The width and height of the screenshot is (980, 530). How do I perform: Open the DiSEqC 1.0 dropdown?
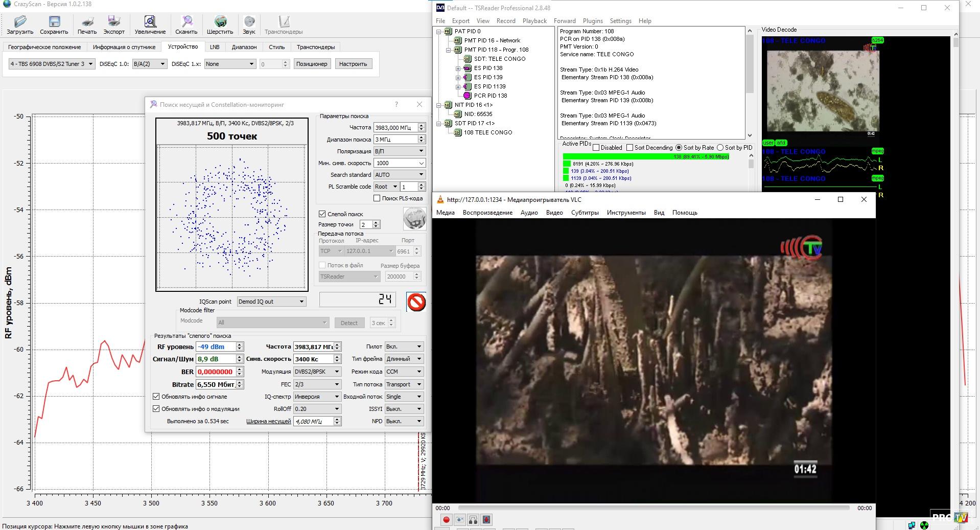click(x=149, y=64)
